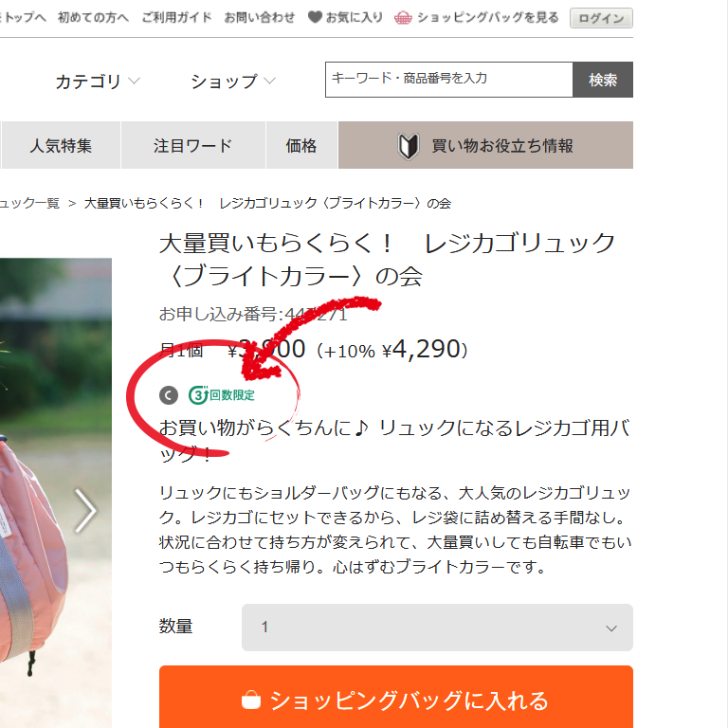This screenshot has width=728, height=728.
Task: Expand the ショップ dropdown menu
Action: coord(233,82)
